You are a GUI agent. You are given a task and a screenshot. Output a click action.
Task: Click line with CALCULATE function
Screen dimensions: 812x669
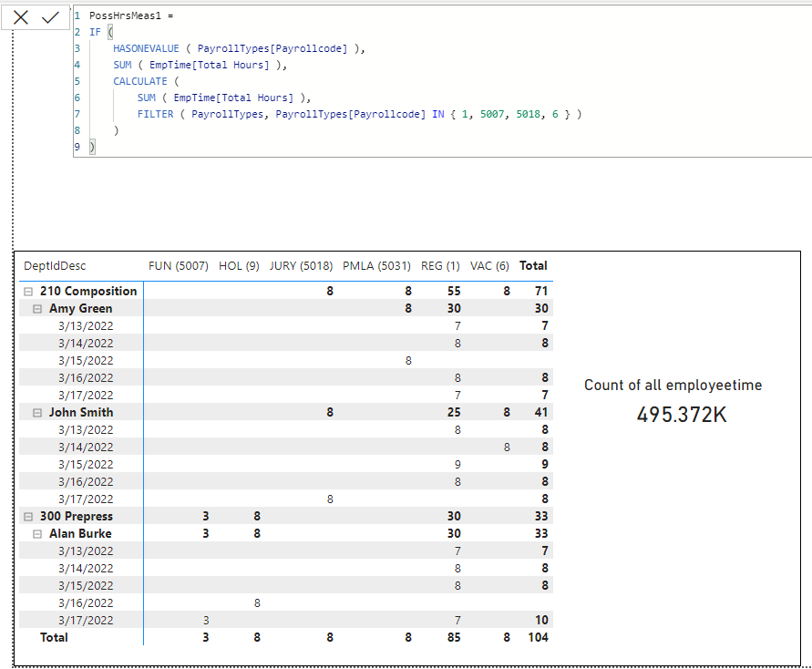click(x=146, y=82)
